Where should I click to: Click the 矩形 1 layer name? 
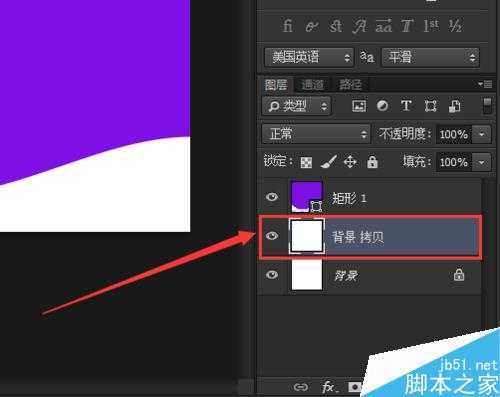[x=349, y=198]
